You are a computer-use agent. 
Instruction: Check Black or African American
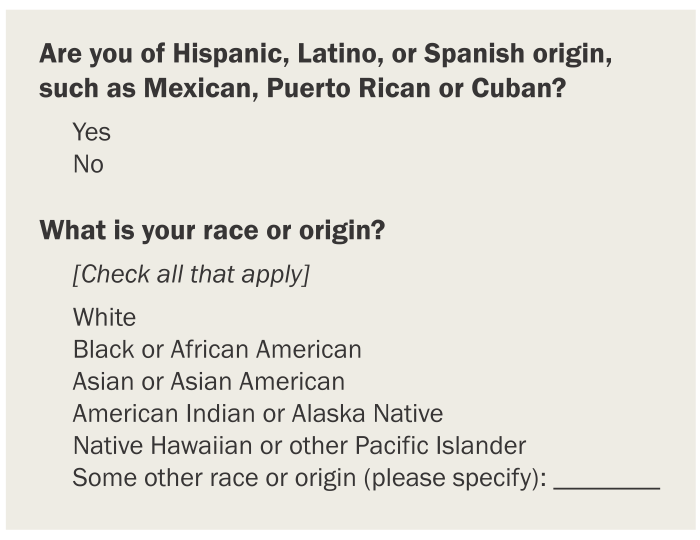tap(217, 350)
